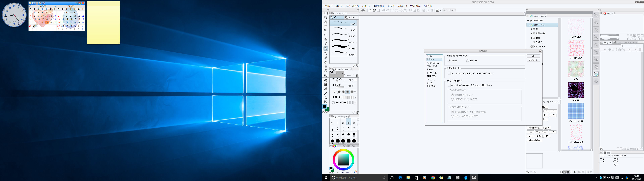The width and height of the screenshot is (644, 181).
Task: Enable the mouse mode tablet driver checkbox
Action: 449,74
